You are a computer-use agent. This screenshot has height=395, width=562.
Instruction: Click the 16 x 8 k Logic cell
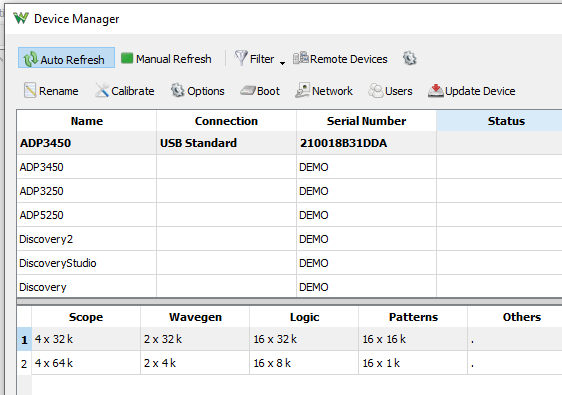304,363
